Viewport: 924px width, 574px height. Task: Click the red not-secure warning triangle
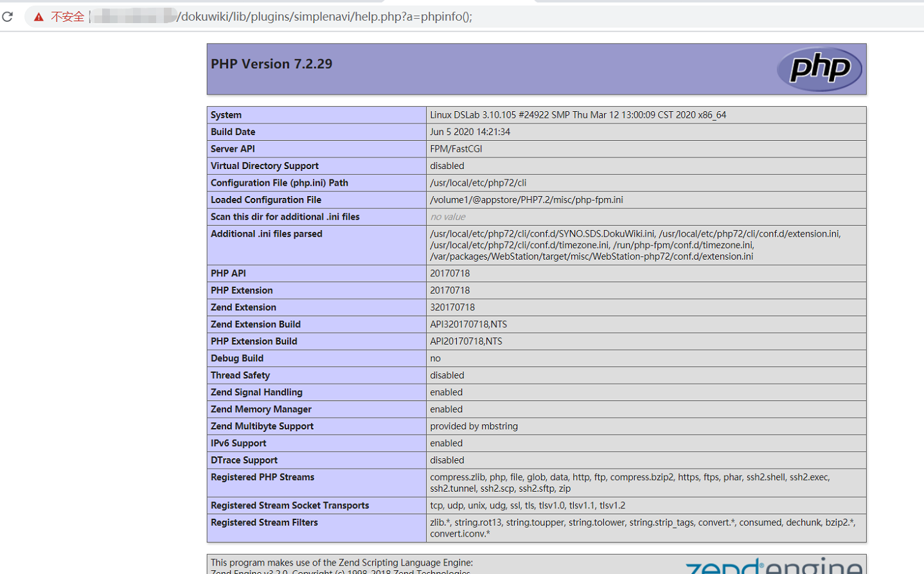coord(39,17)
